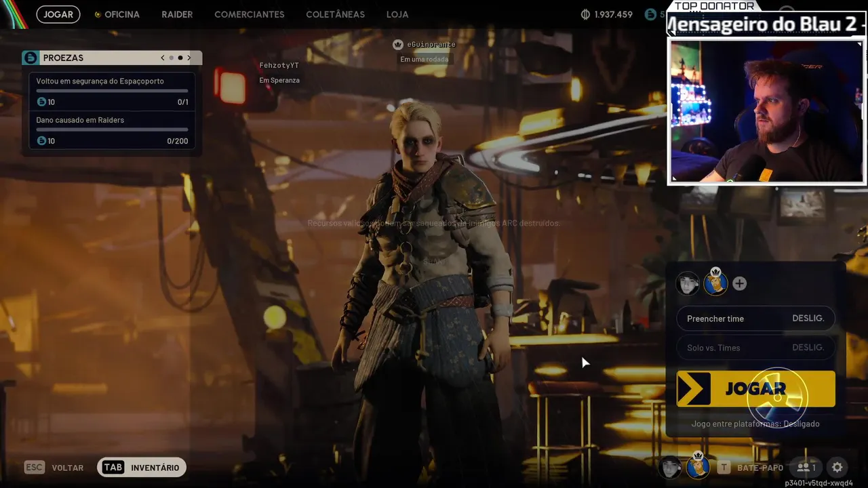Viewport: 868px width, 488px height.
Task: Click first squad member avatar in party panel
Action: (x=688, y=283)
